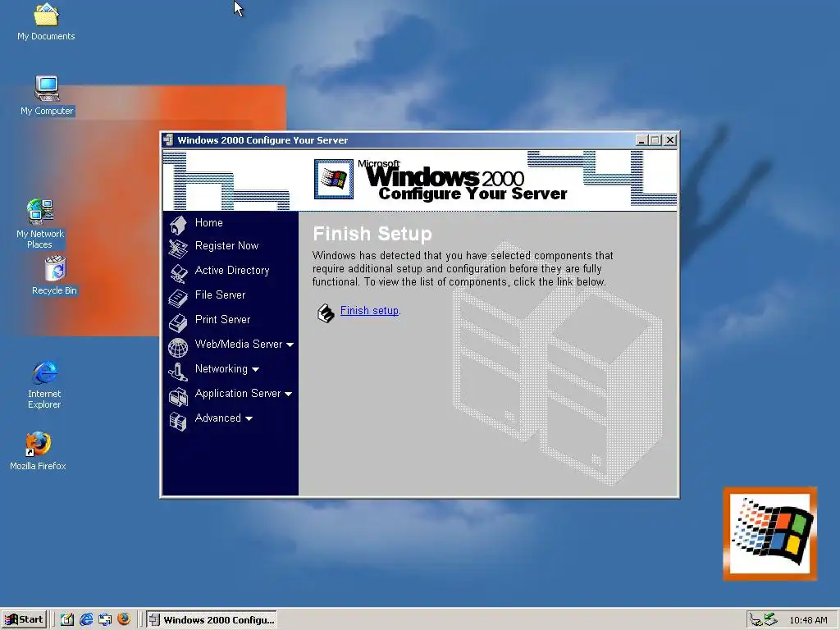840x630 pixels.
Task: Click Windows 2000 Configu... taskbar button
Action: pyautogui.click(x=212, y=620)
